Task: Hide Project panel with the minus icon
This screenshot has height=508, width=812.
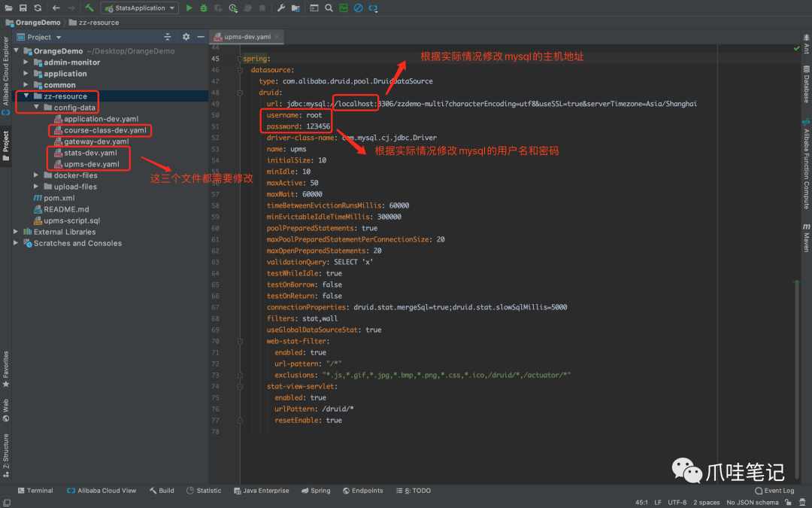Action: [201, 37]
